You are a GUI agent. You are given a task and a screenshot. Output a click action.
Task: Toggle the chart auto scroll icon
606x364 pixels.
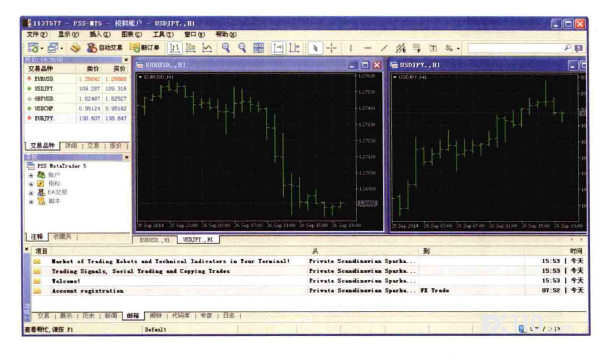(x=278, y=48)
